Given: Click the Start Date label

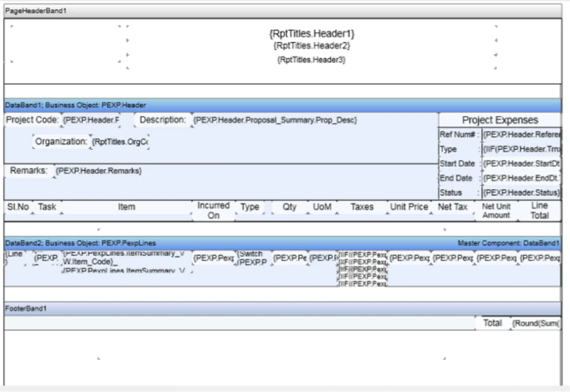Looking at the screenshot, I should [x=460, y=164].
